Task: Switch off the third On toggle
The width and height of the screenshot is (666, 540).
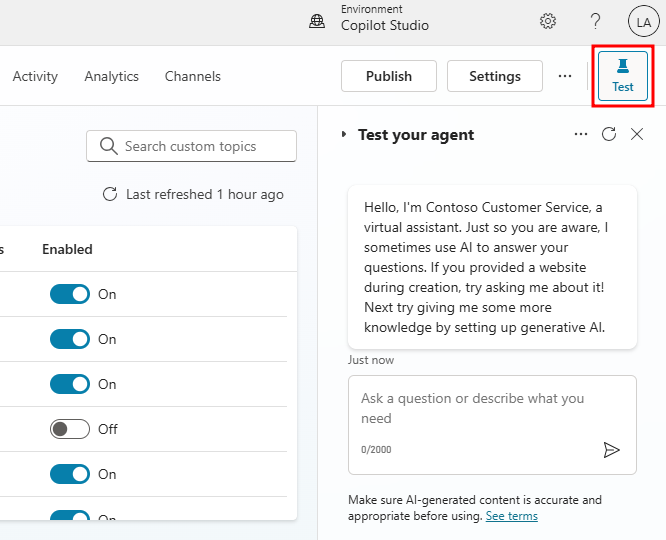Action: coord(70,384)
